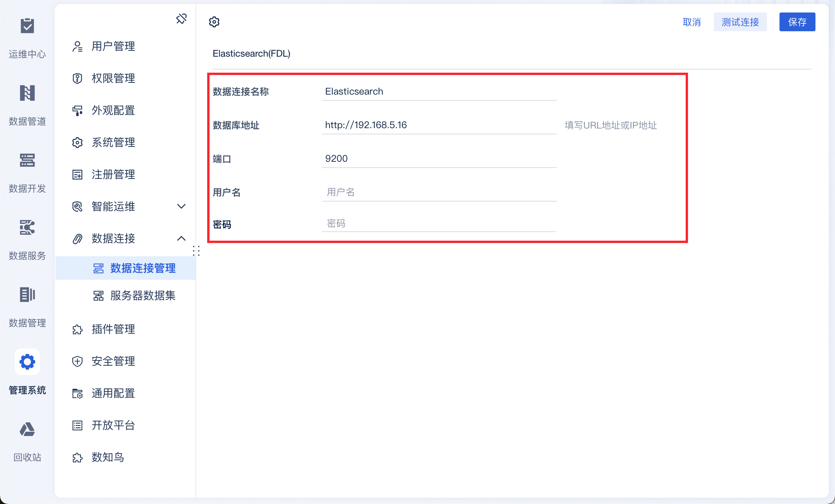Image resolution: width=835 pixels, height=504 pixels.
Task: Click the 取消 cancel link
Action: (692, 22)
